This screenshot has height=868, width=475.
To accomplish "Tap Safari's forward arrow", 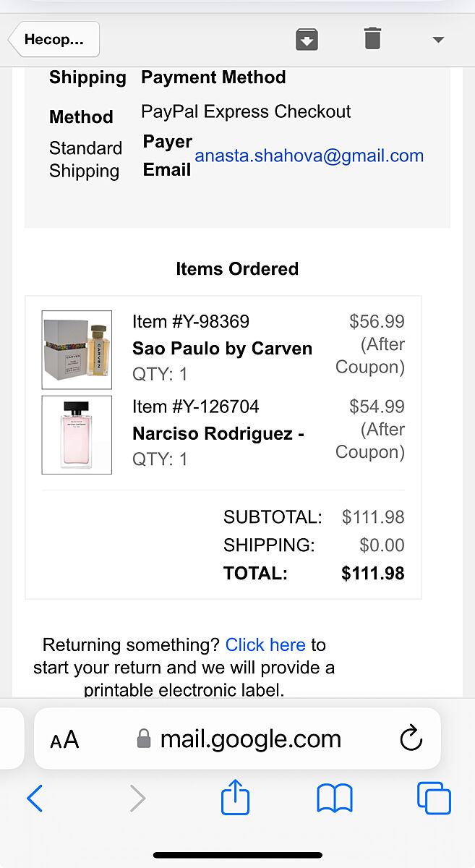I will pyautogui.click(x=137, y=799).
